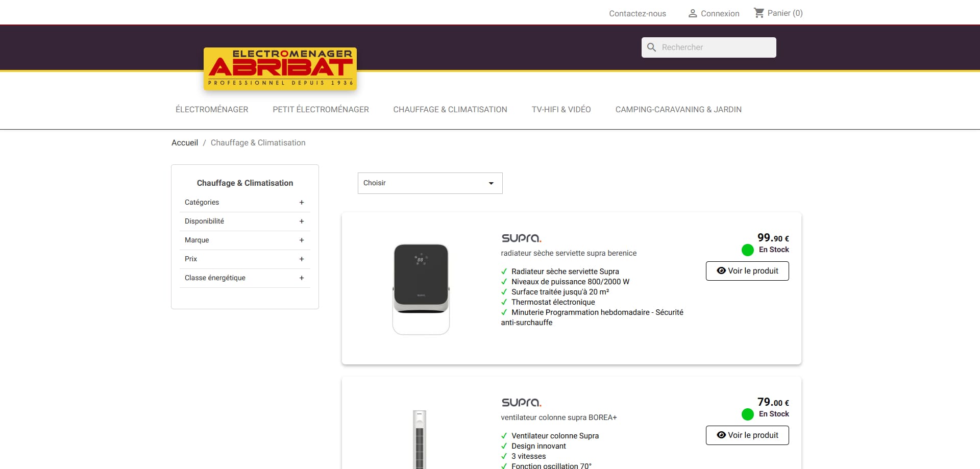Screen dimensions: 980x469
Task: Click the 99.90 € price
Action: [773, 238]
